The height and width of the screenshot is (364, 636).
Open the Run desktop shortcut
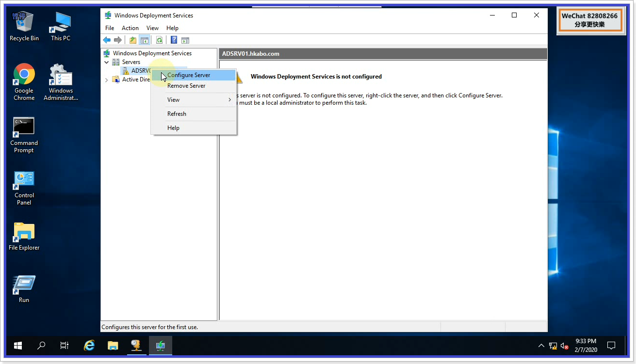[24, 289]
